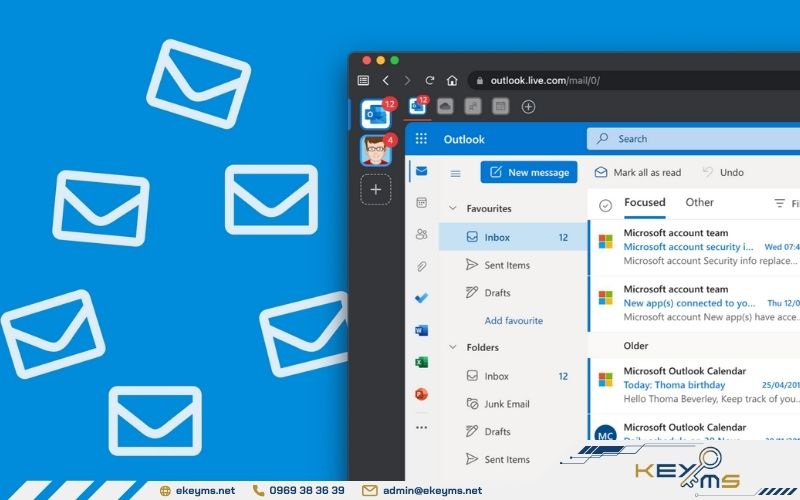
Task: Open the Calendar icon in Outlook sidebar
Action: [x=421, y=203]
